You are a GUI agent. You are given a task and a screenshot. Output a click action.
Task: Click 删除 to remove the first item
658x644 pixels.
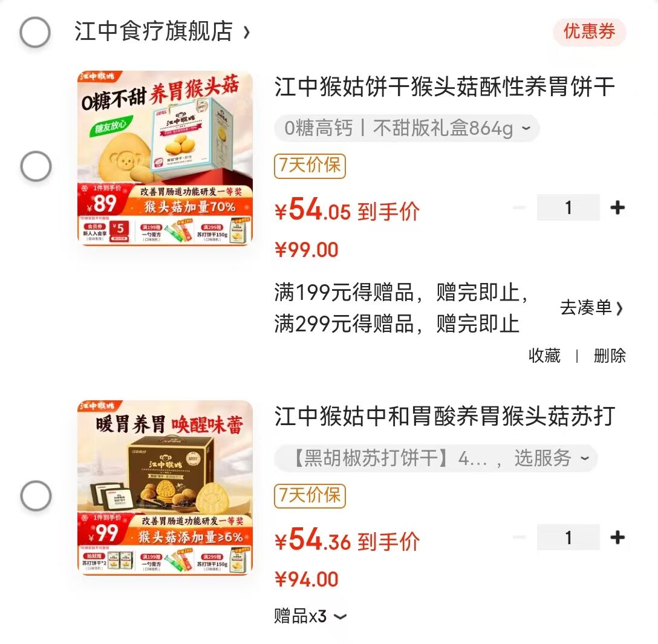coord(609,356)
